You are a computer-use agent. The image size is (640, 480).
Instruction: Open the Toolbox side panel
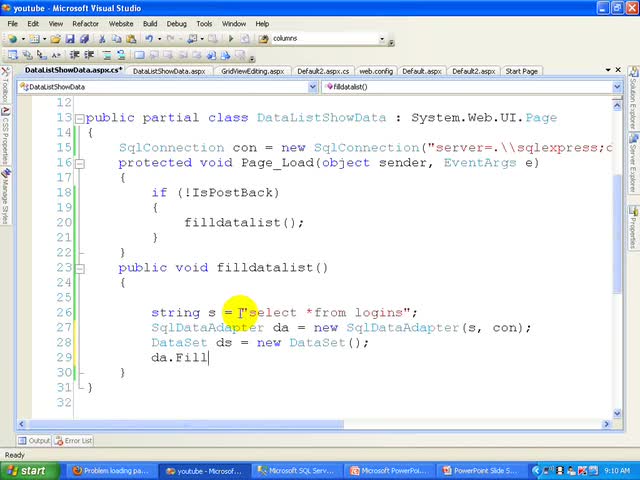pyautogui.click(x=5, y=84)
